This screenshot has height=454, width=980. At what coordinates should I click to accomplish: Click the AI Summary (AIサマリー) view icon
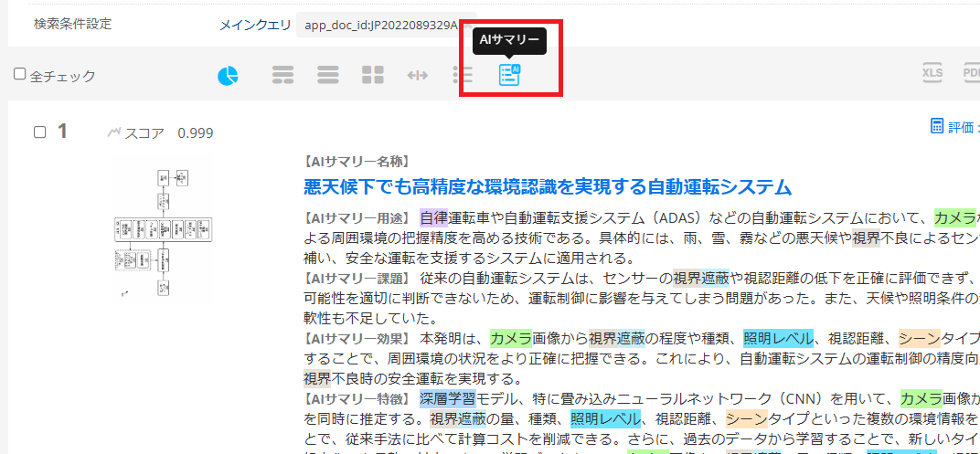[509, 75]
